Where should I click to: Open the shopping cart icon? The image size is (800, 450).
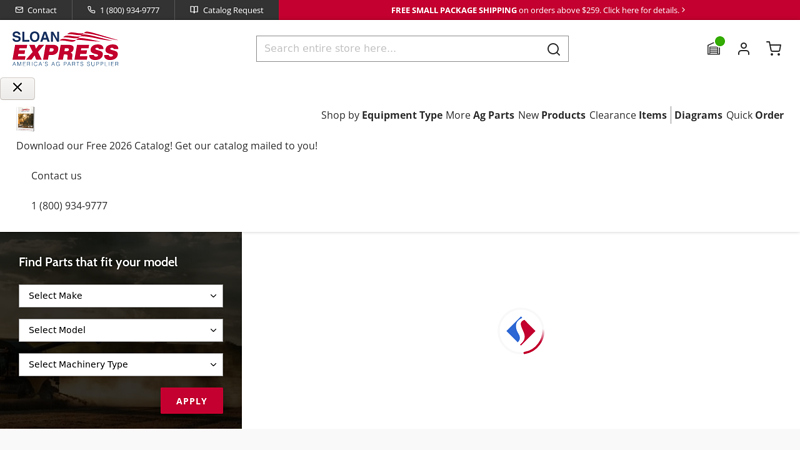pyautogui.click(x=774, y=48)
